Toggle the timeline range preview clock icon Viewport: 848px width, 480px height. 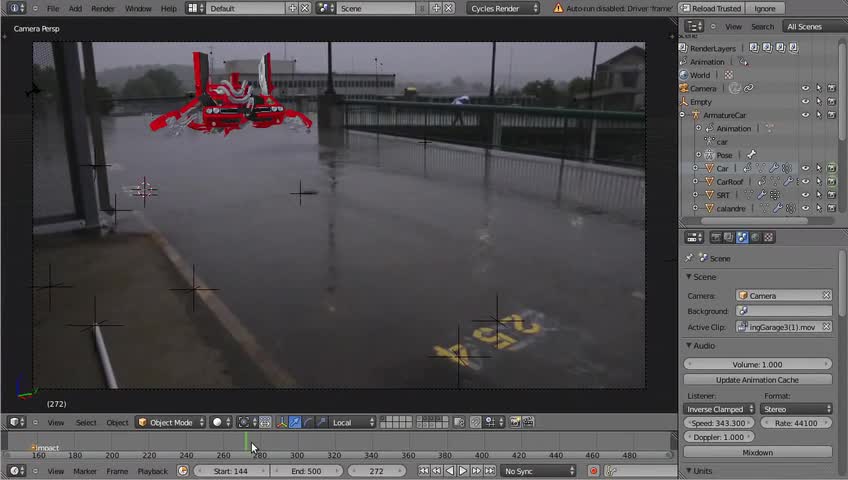click(183, 471)
